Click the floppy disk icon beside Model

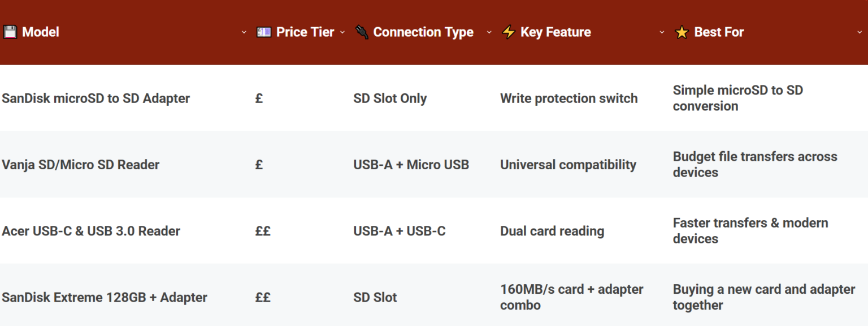(11, 32)
